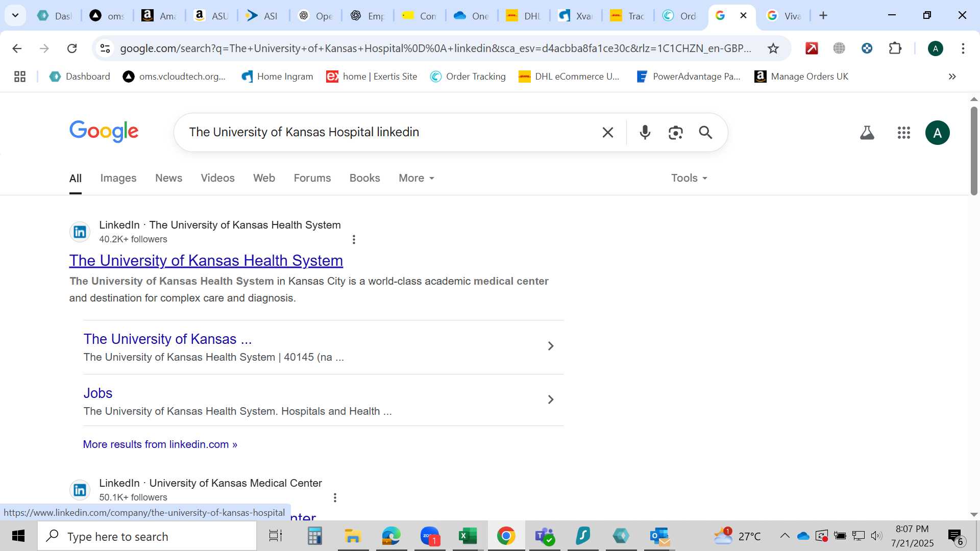Viewport: 980px width, 551px height.
Task: Open Google Lens image search icon
Action: [x=675, y=133]
